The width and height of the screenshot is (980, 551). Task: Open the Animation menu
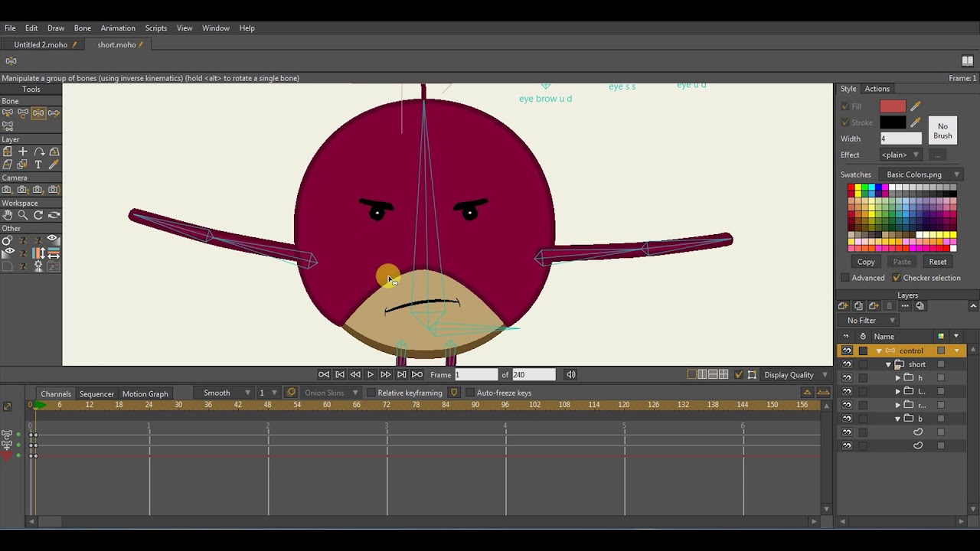[118, 28]
